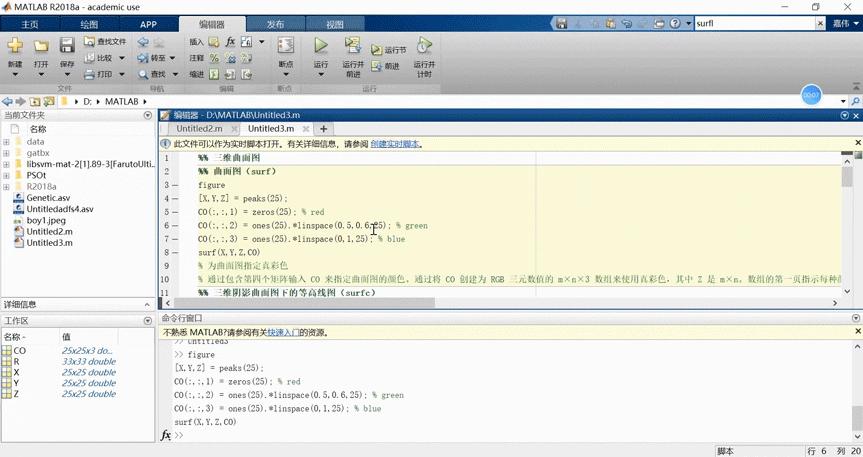863x457 pixels.
Task: Click the surfl documentation search field
Action: point(755,23)
